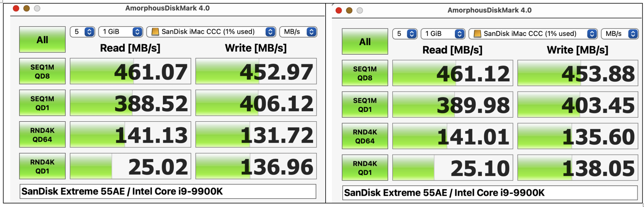Select SanDisk iMac CCC disk dropdown, left window
Viewport: 644px width, 207px height.
[211, 32]
